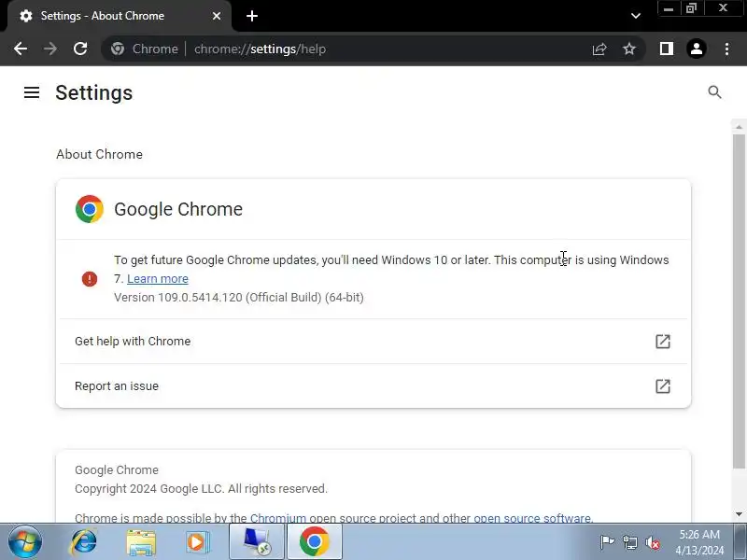Click the scrollbar up arrow
The height and width of the screenshot is (560, 747).
[739, 127]
